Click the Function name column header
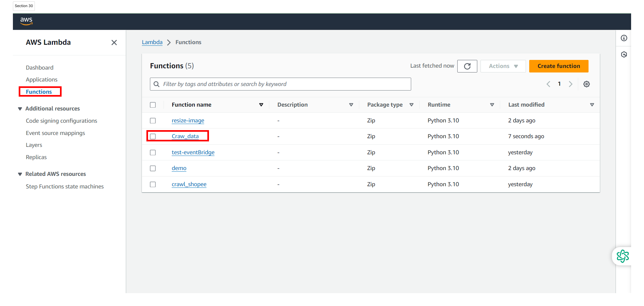This screenshot has width=644, height=306. [192, 105]
